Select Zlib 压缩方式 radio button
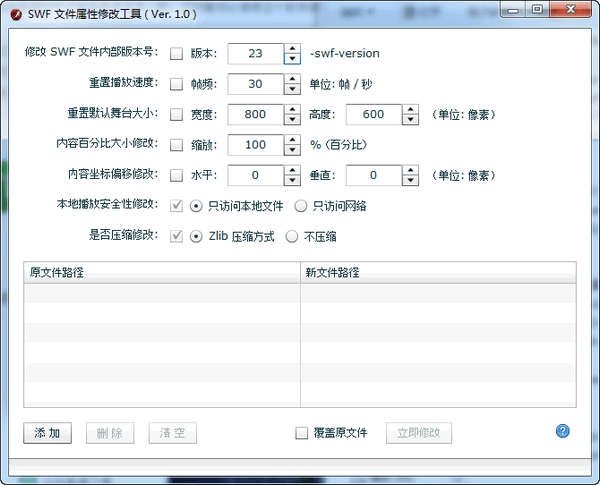600x485 pixels. point(196,237)
